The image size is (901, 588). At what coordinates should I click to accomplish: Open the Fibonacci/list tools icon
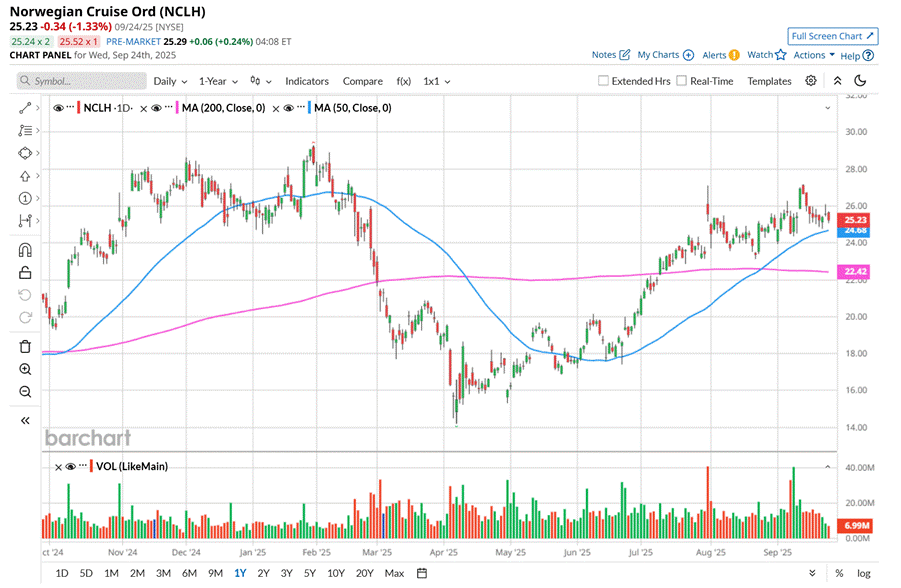tap(25, 130)
